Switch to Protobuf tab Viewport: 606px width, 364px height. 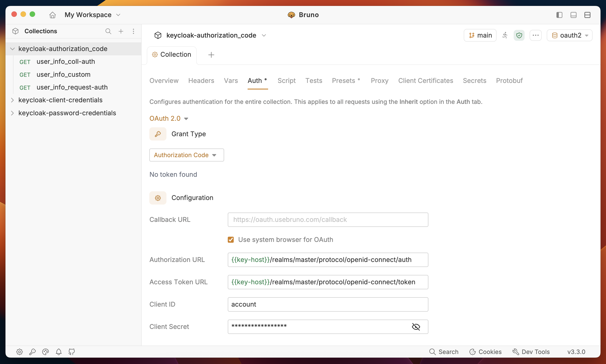[x=509, y=81]
